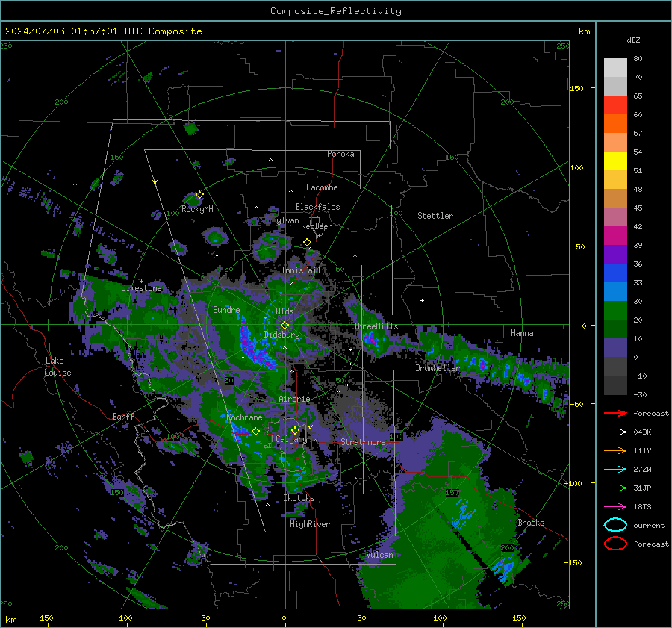Click the yellow diamond marker near RedDeer
672x628 pixels.
[308, 243]
